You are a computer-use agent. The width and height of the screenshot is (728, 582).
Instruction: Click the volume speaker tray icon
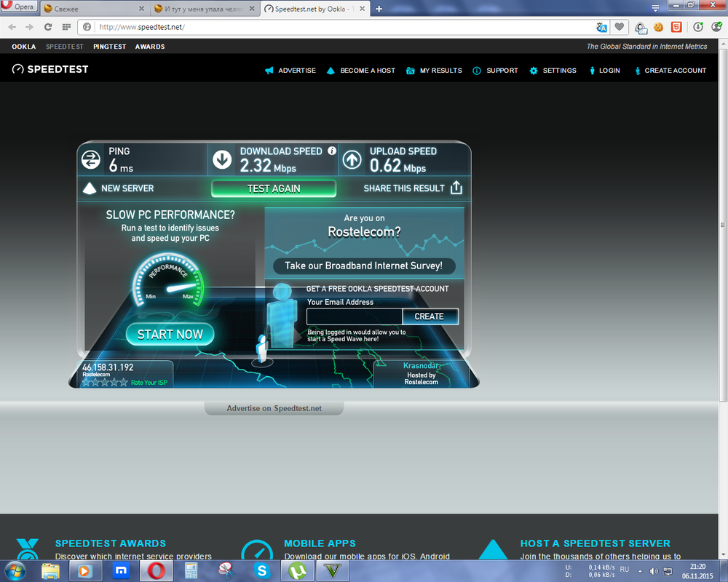click(654, 571)
